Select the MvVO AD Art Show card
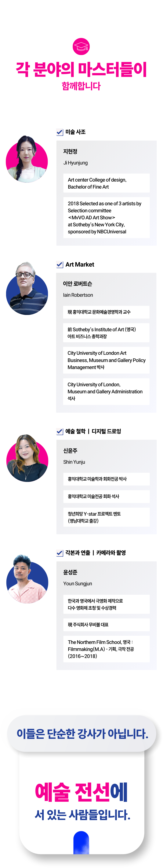Viewport: 163px width, 868px height. click(x=106, y=217)
